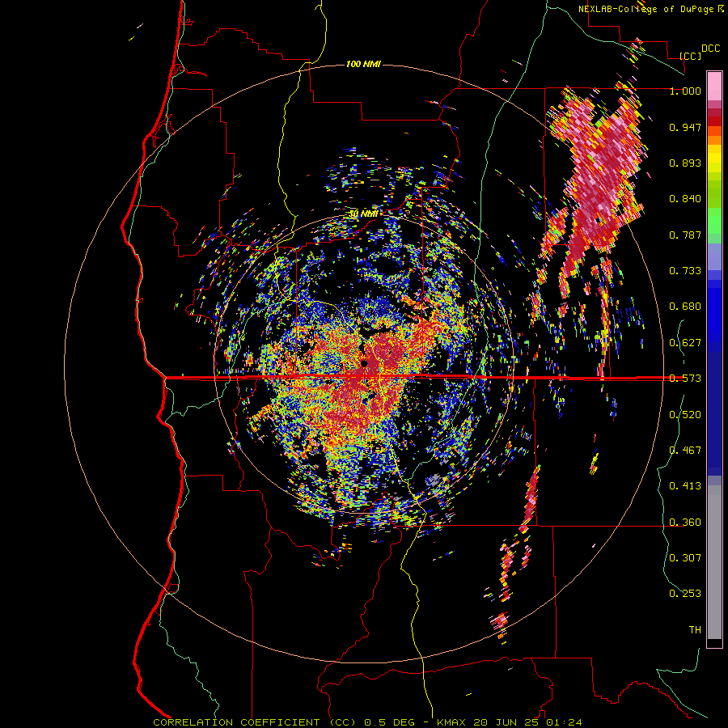This screenshot has width=728, height=728.
Task: Click the 1.000 color scale value
Action: click(685, 91)
